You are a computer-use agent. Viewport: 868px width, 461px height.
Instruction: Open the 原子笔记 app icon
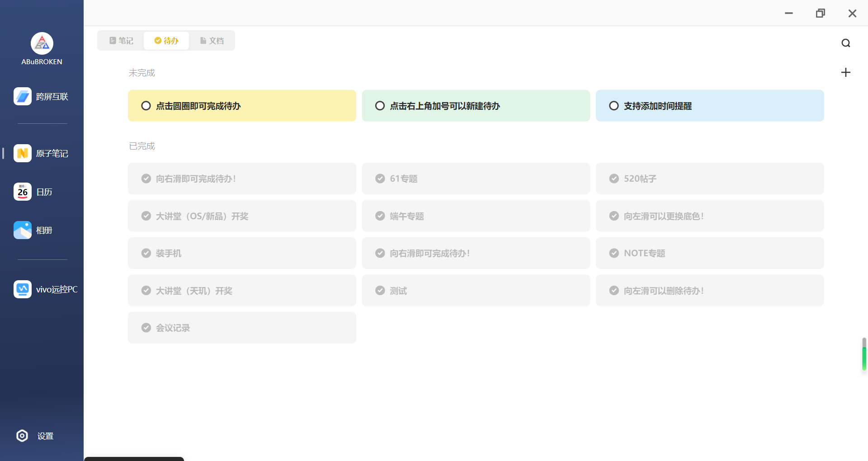[23, 153]
